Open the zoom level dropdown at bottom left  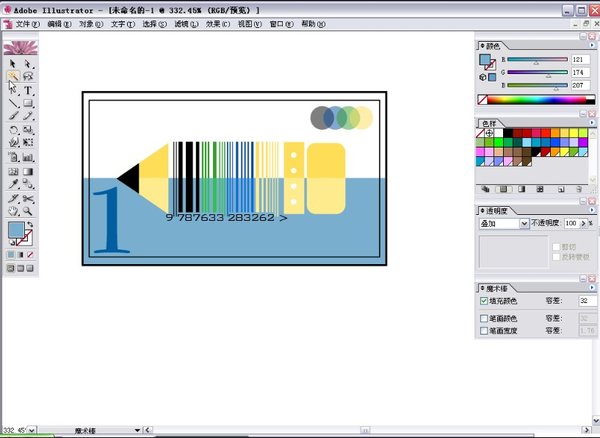[x=31, y=430]
